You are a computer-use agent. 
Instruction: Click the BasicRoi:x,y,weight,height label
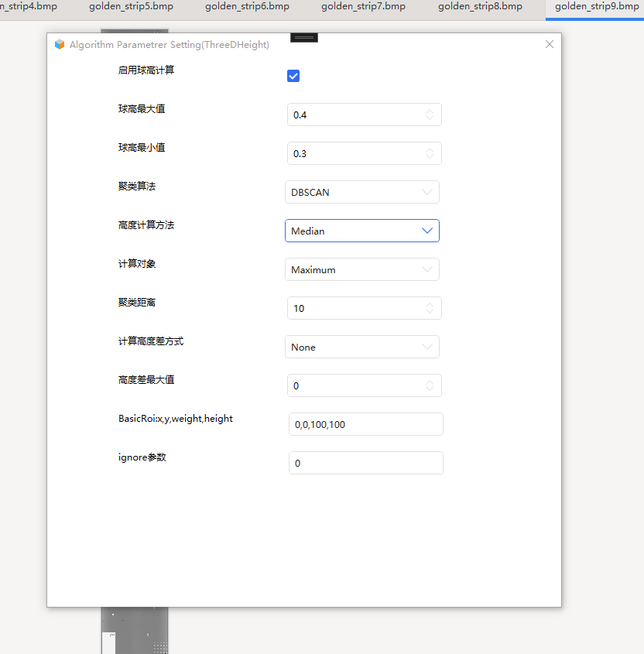point(176,419)
